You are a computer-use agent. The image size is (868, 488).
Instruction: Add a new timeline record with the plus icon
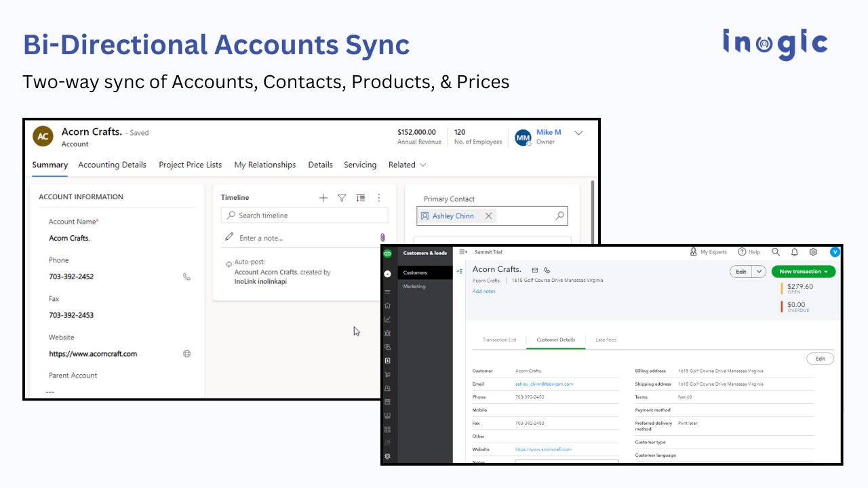pyautogui.click(x=323, y=198)
